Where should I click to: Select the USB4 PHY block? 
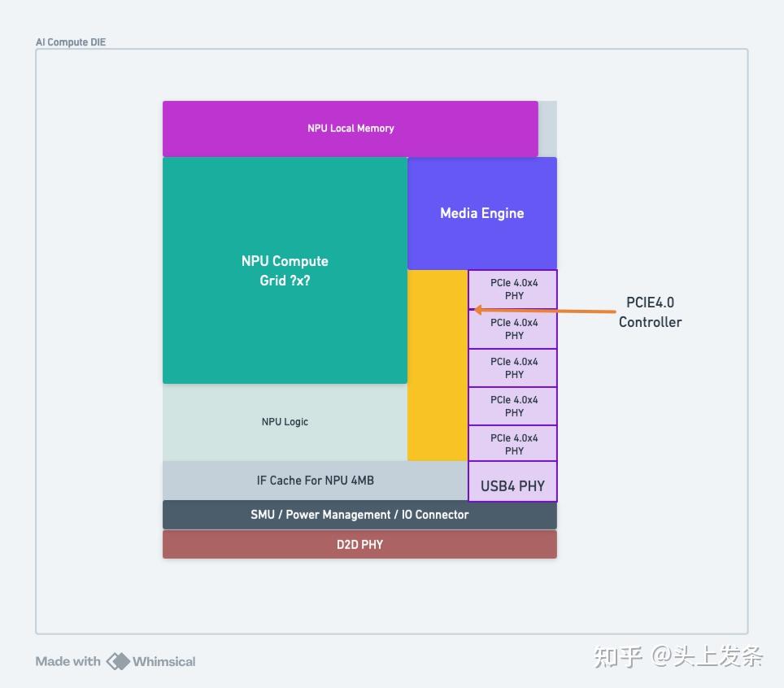(512, 486)
